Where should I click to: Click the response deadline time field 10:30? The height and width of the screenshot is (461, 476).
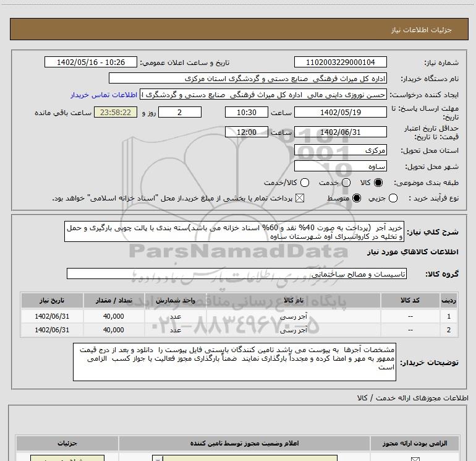(247, 112)
